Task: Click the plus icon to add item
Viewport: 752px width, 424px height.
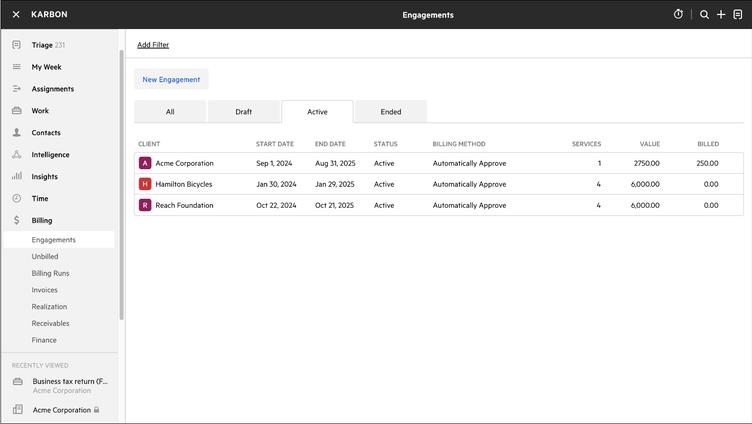Action: [x=721, y=14]
